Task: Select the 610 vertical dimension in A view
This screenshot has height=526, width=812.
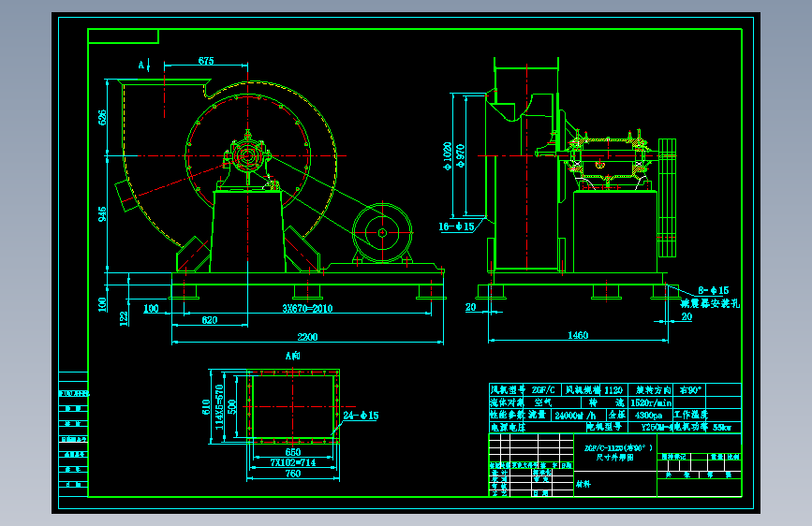Action: pyautogui.click(x=206, y=407)
